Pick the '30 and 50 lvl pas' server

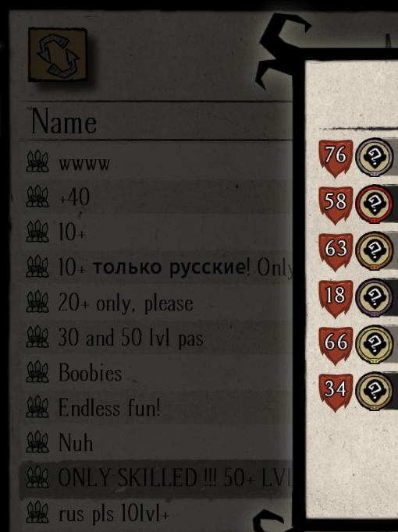click(157, 338)
